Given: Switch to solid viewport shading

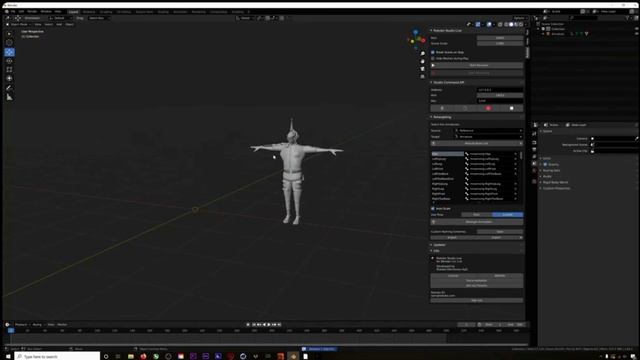Looking at the screenshot, I should [x=511, y=24].
